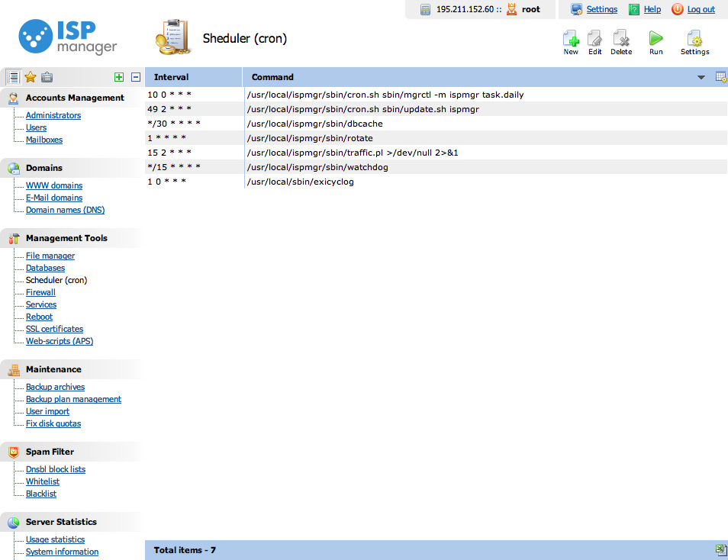This screenshot has width=728, height=560.
Task: Go to WWW domains page
Action: tap(54, 185)
